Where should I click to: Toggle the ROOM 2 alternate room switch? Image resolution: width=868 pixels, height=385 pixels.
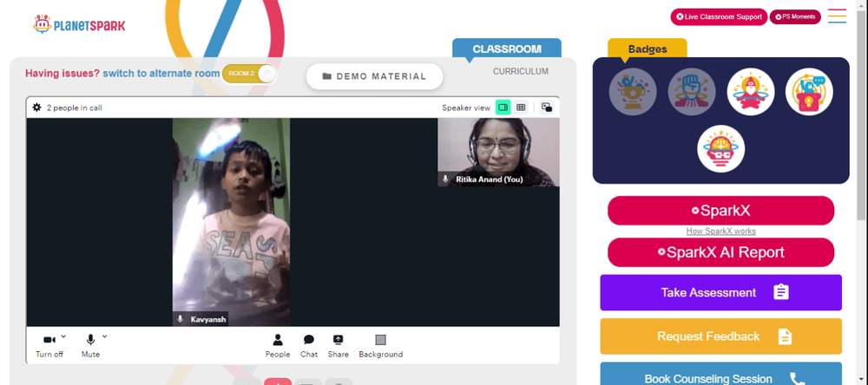tap(249, 74)
